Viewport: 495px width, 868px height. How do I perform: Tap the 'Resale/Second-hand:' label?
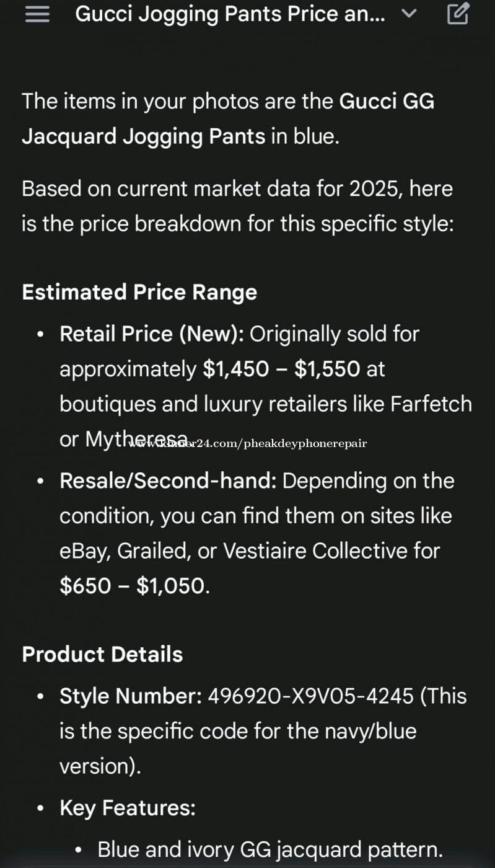click(x=168, y=480)
